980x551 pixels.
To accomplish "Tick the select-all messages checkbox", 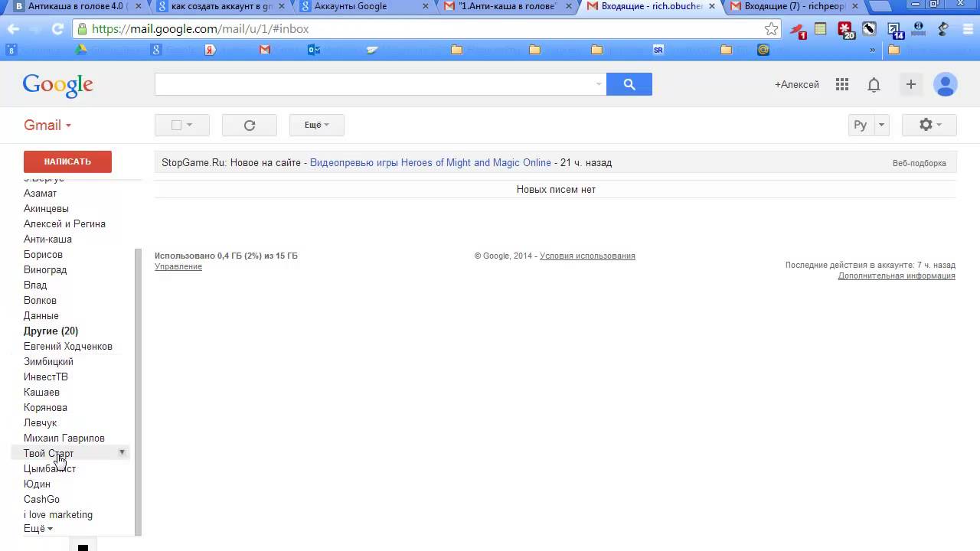I will pos(176,125).
